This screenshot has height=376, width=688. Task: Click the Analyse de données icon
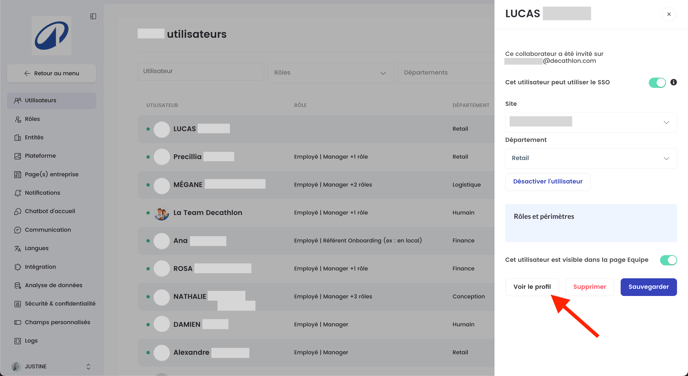[x=18, y=285]
